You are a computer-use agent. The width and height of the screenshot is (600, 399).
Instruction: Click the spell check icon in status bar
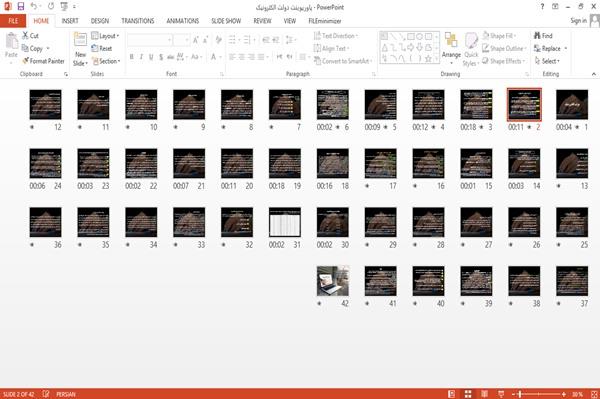pos(46,394)
